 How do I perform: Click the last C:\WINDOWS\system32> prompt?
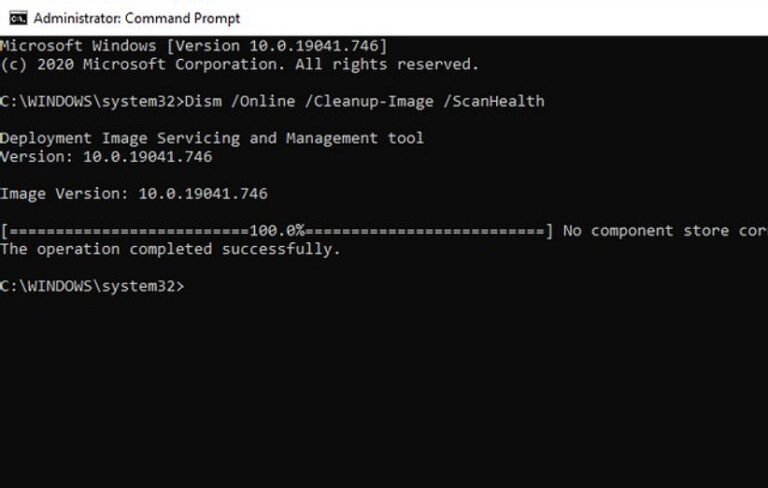tap(92, 286)
